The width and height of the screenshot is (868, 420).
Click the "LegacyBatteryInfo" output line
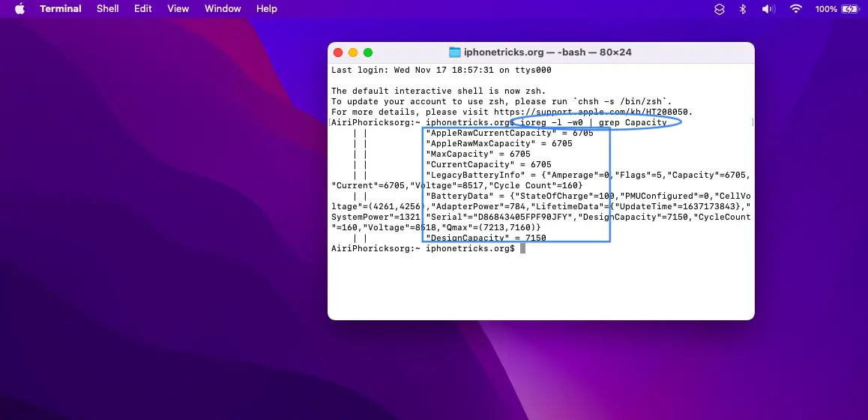coord(588,175)
